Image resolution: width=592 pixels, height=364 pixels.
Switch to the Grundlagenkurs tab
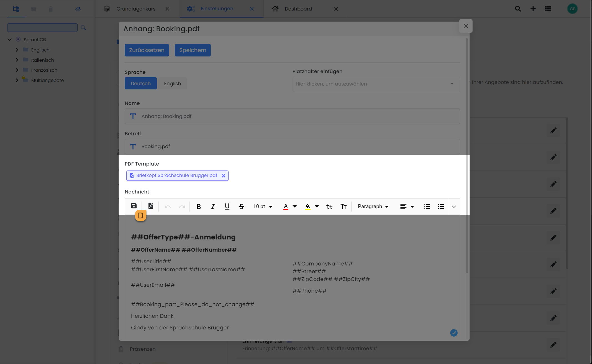pyautogui.click(x=136, y=9)
